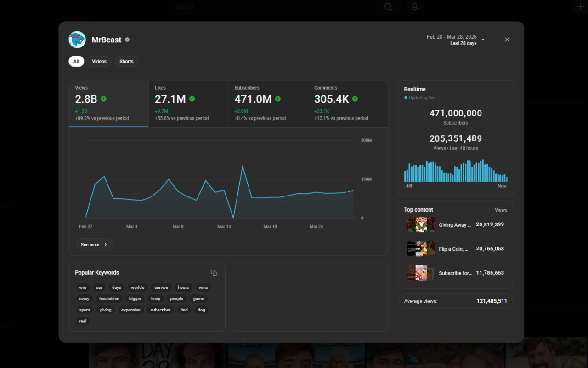Select the Shorts filter chip

pyautogui.click(x=126, y=61)
